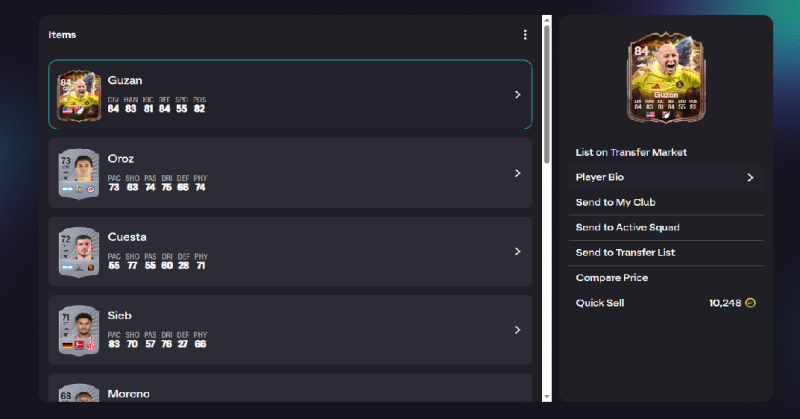Screen dimensions: 800x419
Task: Expand Oroz row chevron arrow
Action: [517, 173]
